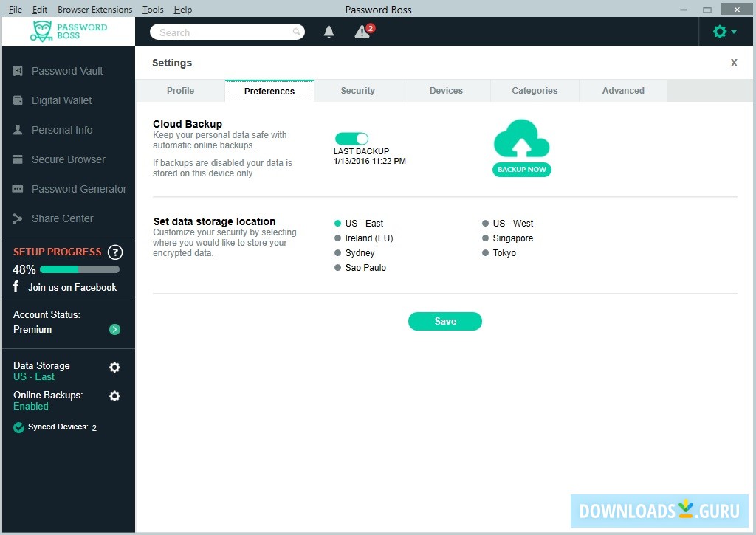Select the Tokyo storage location
This screenshot has height=535, width=756.
tap(486, 253)
